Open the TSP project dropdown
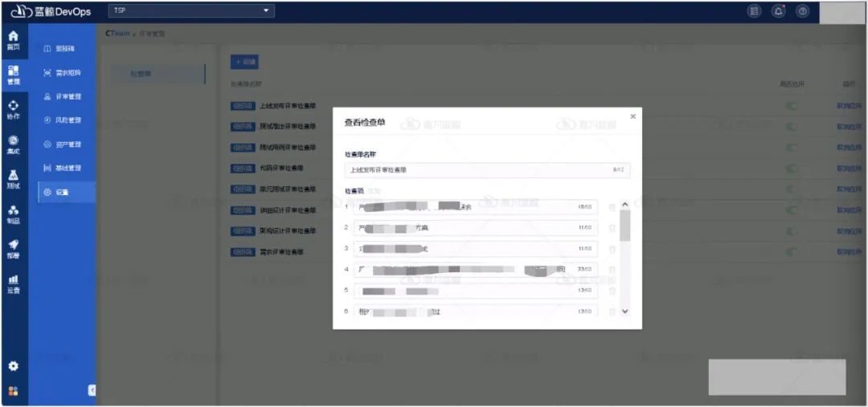The height and width of the screenshot is (407, 868). [x=192, y=10]
